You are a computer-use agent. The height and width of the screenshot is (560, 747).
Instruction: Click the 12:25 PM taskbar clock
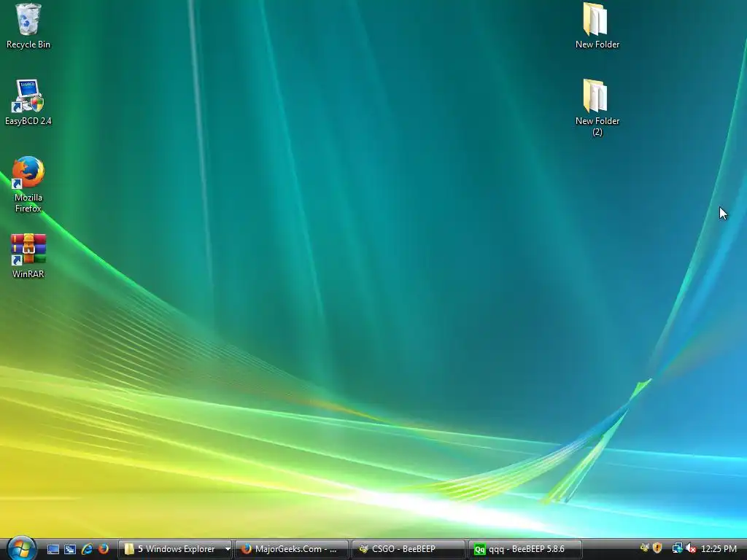[x=719, y=549]
